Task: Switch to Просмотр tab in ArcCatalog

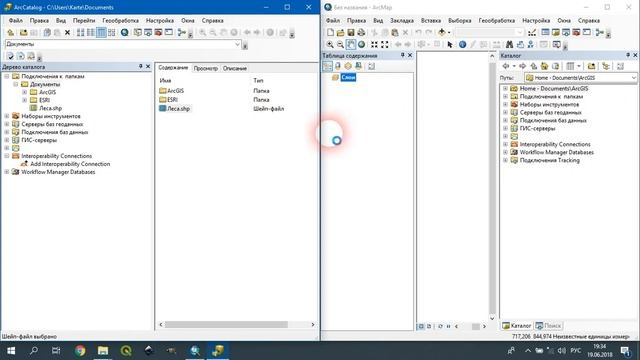Action: point(206,69)
